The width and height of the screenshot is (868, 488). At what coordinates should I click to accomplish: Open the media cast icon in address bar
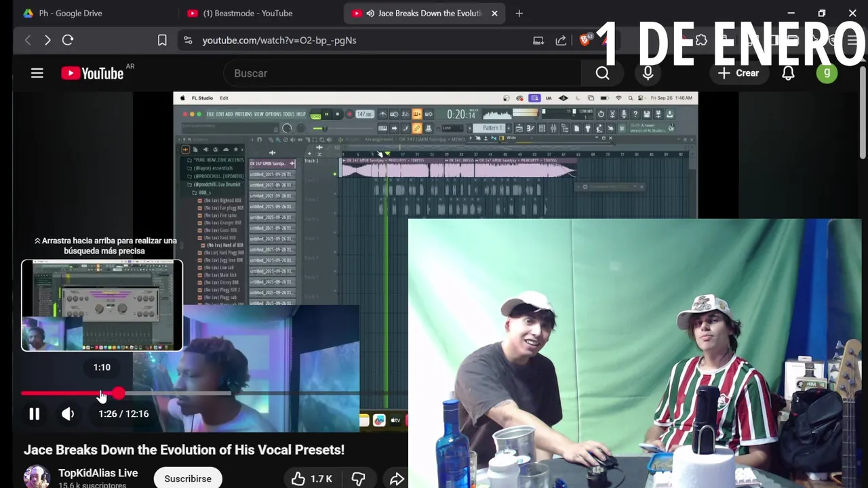(x=538, y=40)
